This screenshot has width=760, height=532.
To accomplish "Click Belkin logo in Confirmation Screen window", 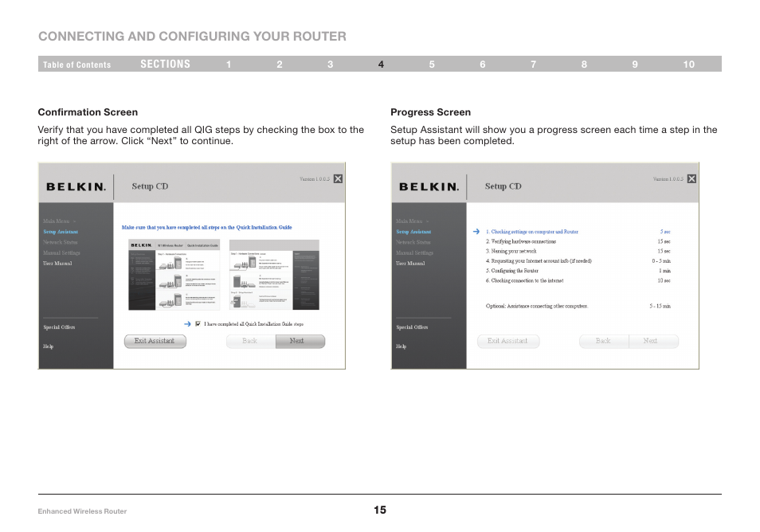I will click(76, 187).
